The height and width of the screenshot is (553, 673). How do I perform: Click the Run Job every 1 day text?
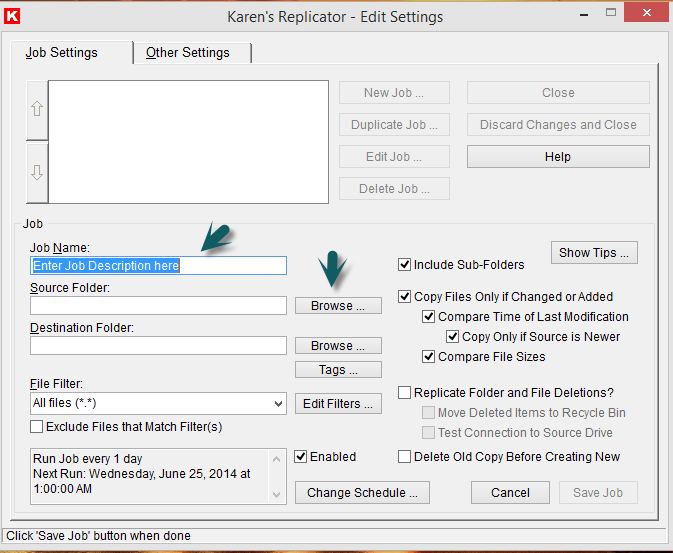click(x=88, y=459)
